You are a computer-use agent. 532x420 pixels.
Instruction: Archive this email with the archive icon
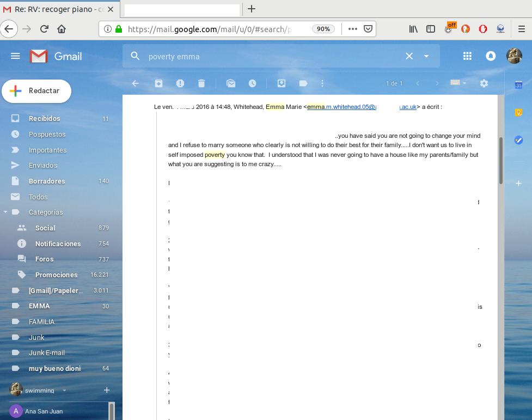158,83
